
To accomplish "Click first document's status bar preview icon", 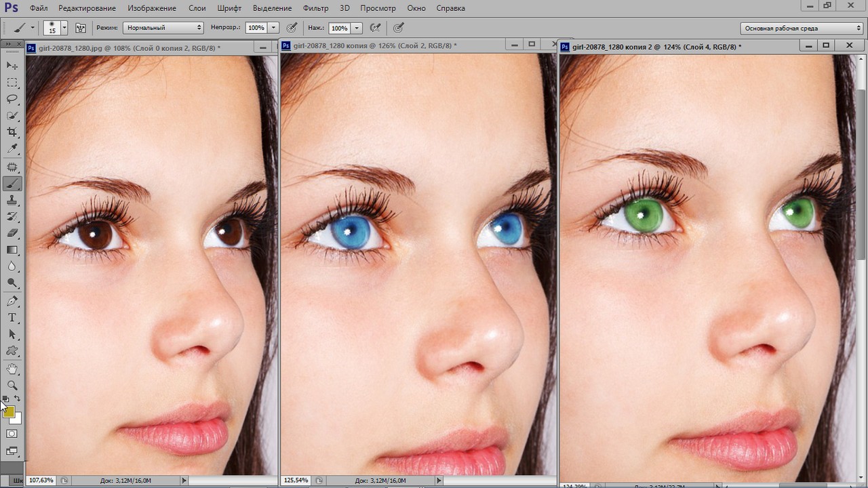I will (64, 480).
